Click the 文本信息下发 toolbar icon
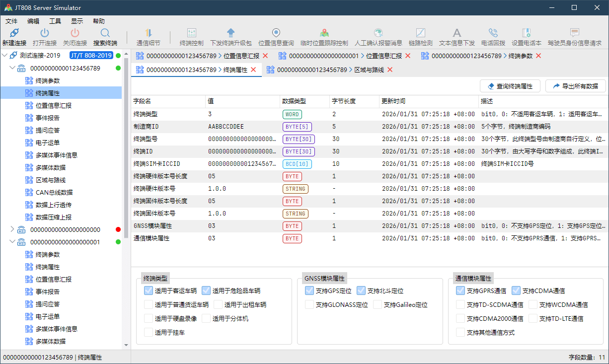This screenshot has width=609, height=364. pos(457,33)
